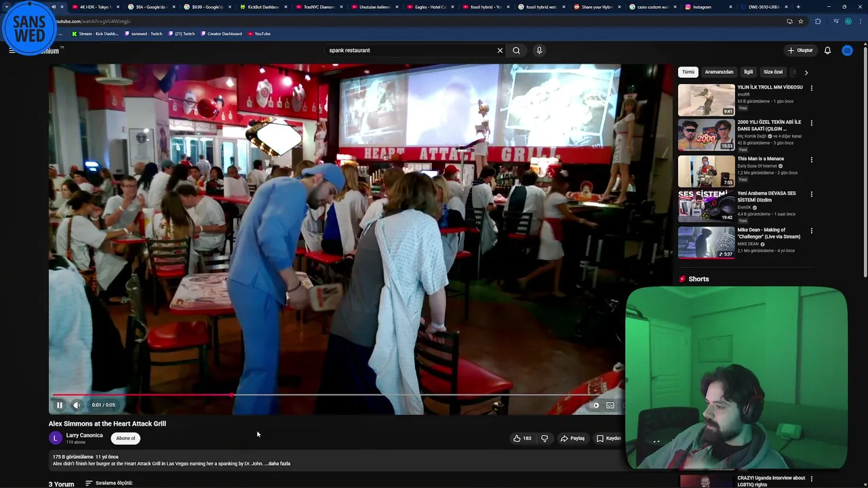This screenshot has height=488, width=868.
Task: Subscribe with the Abone ol button
Action: pos(125,439)
